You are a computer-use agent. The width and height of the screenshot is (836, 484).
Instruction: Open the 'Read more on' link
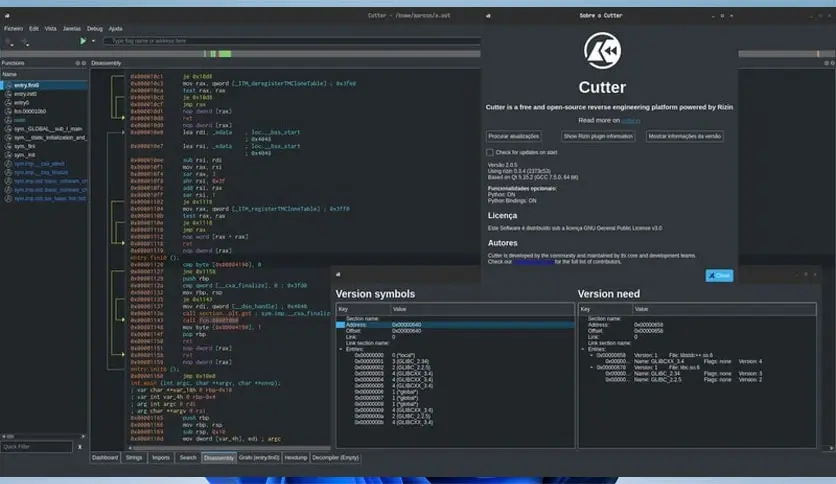(631, 120)
